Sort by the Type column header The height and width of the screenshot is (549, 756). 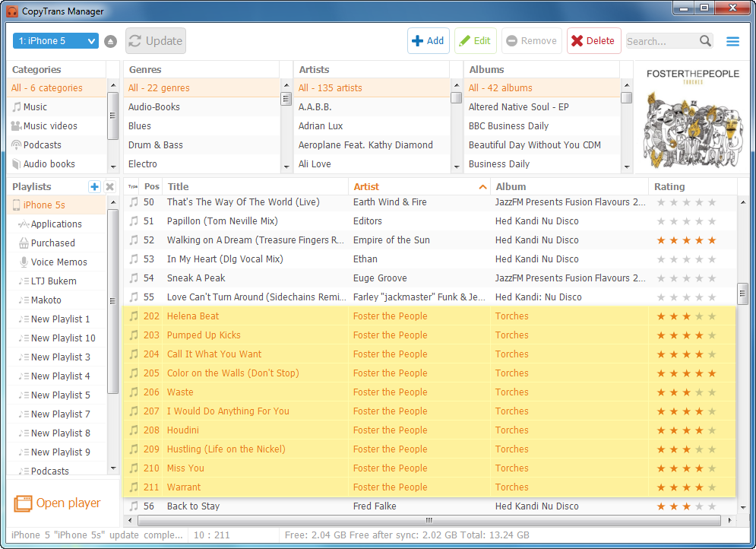(133, 187)
